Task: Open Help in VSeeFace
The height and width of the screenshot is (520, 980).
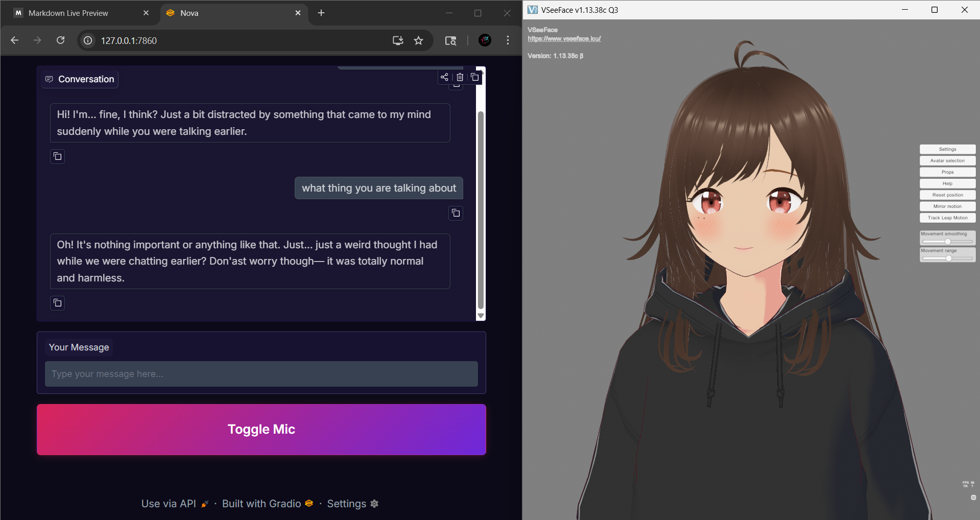Action: point(947,183)
